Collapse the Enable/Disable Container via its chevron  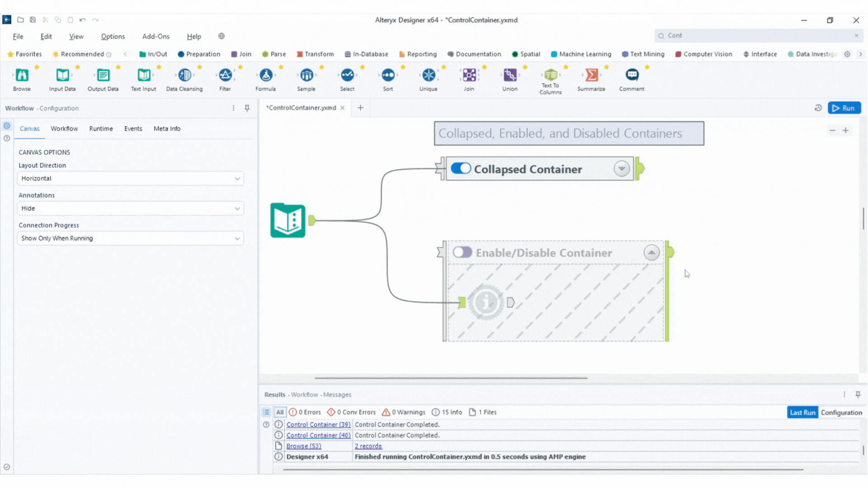[x=651, y=253]
